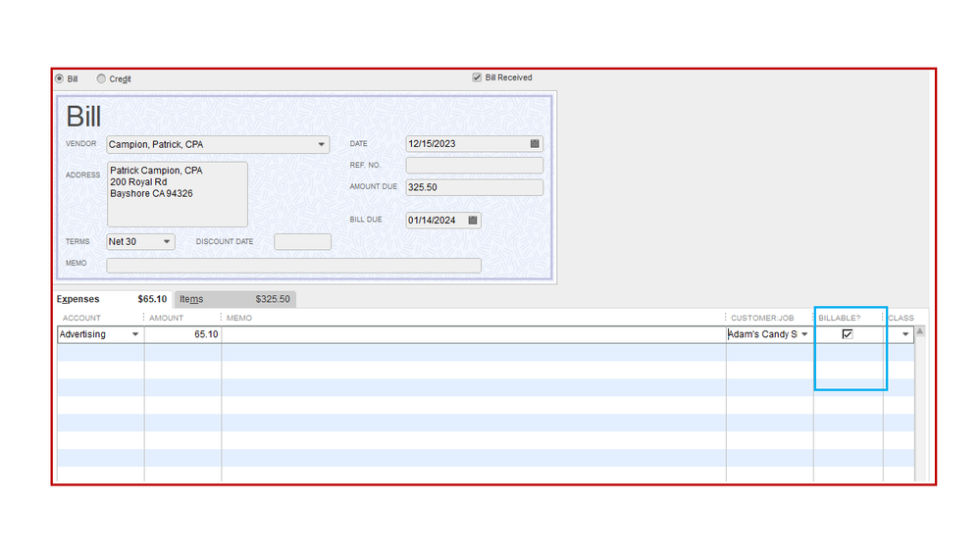The image size is (980, 551).
Task: Expand the Customer:Job dropdown arrow
Action: click(x=805, y=334)
